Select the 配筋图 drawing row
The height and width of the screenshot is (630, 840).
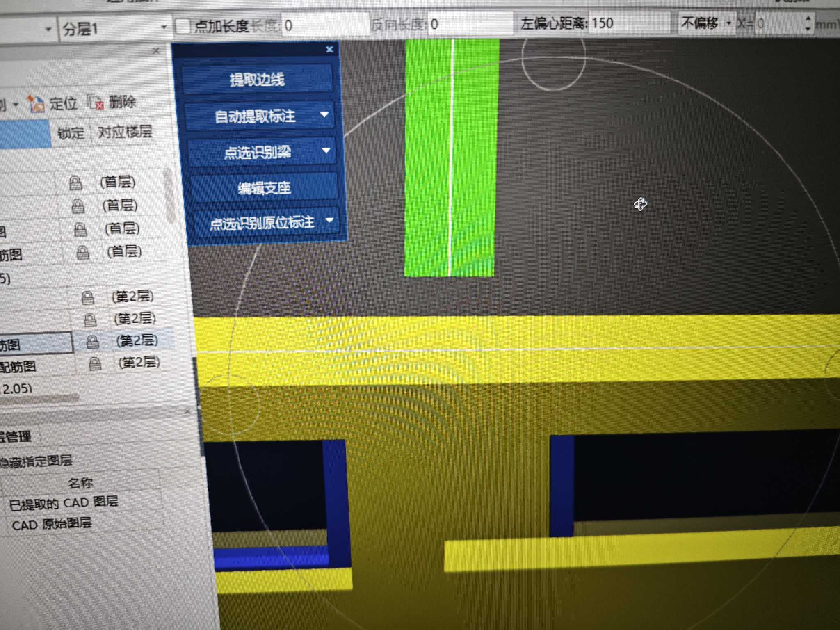(37, 365)
